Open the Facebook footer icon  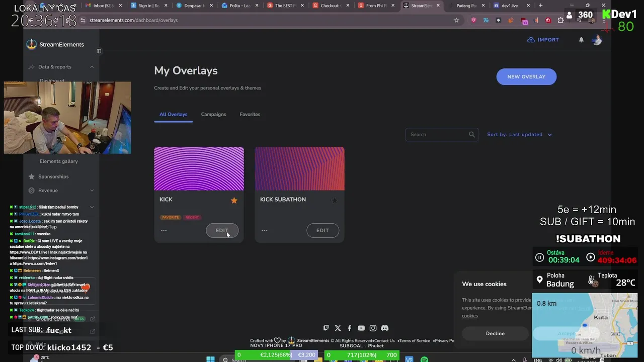(349, 328)
